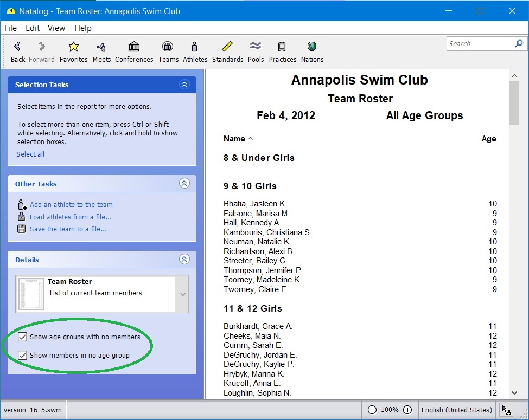Open the File menu

(10, 28)
